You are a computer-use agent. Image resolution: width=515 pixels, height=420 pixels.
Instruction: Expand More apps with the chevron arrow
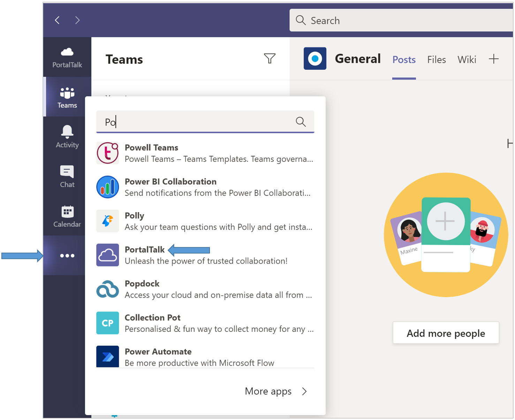click(304, 391)
